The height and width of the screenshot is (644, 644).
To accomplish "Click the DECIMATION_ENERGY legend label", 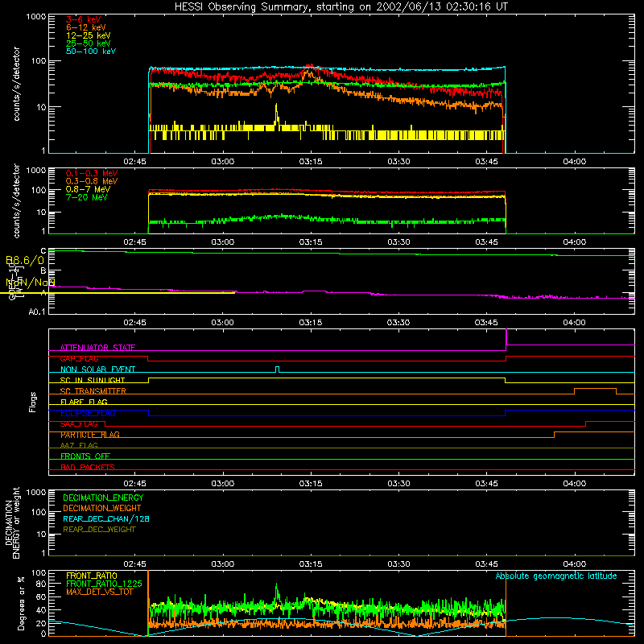I will click(x=103, y=497).
